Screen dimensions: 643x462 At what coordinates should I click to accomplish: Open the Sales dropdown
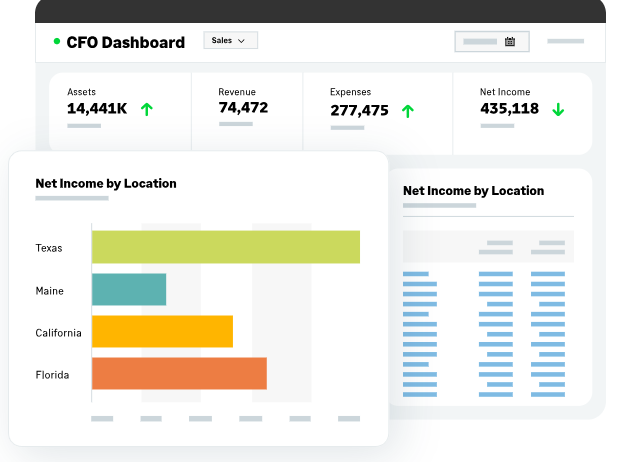tap(230, 41)
